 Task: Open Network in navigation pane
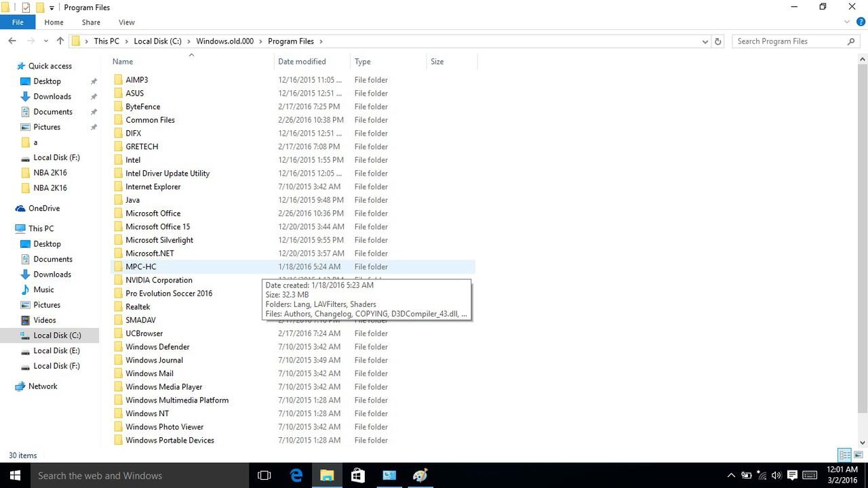click(43, 386)
